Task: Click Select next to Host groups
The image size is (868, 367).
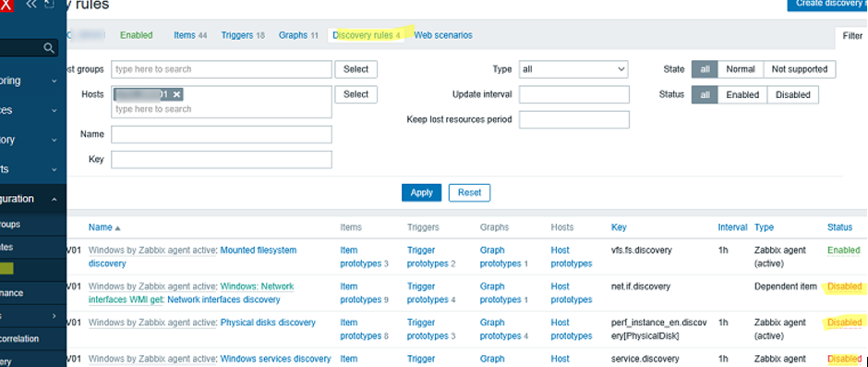Action: coord(356,69)
